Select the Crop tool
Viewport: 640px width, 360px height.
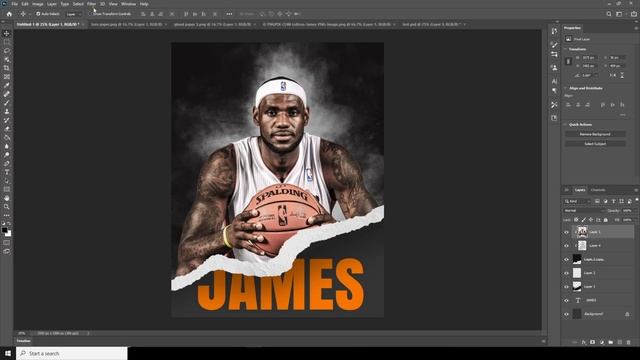click(x=7, y=68)
